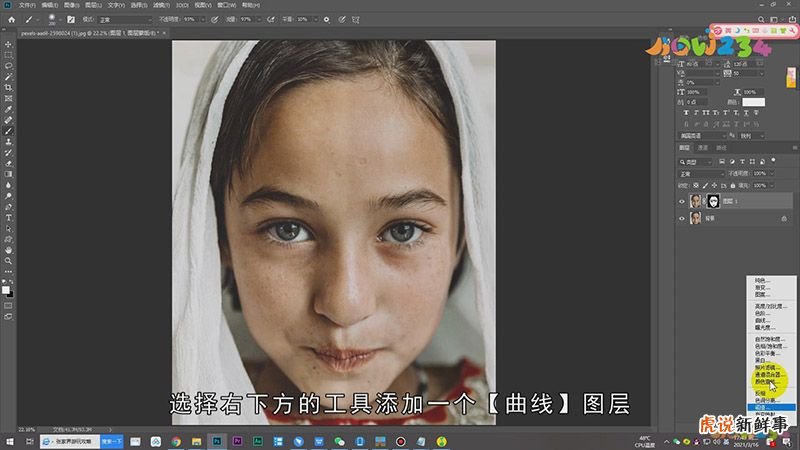This screenshot has height=450, width=800.
Task: Switch to the 通道 panel tab
Action: pos(703,148)
